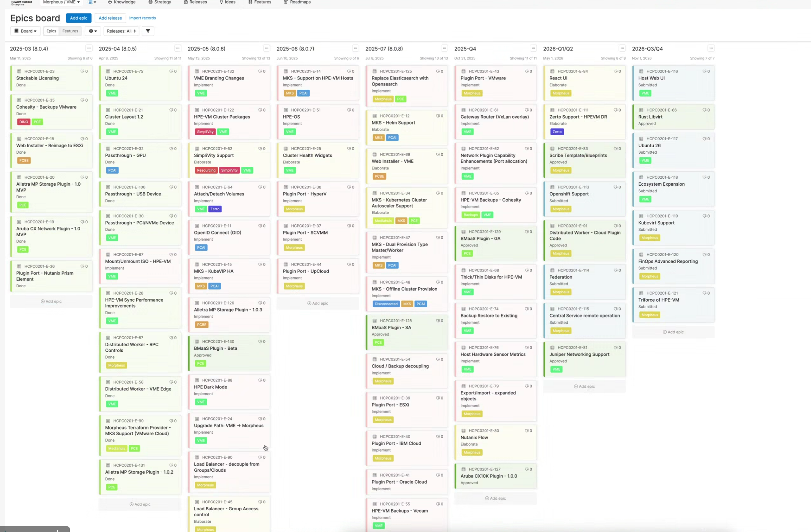Screen dimensions: 811x532
Task: Expand the Board view dropdown
Action: click(x=26, y=31)
